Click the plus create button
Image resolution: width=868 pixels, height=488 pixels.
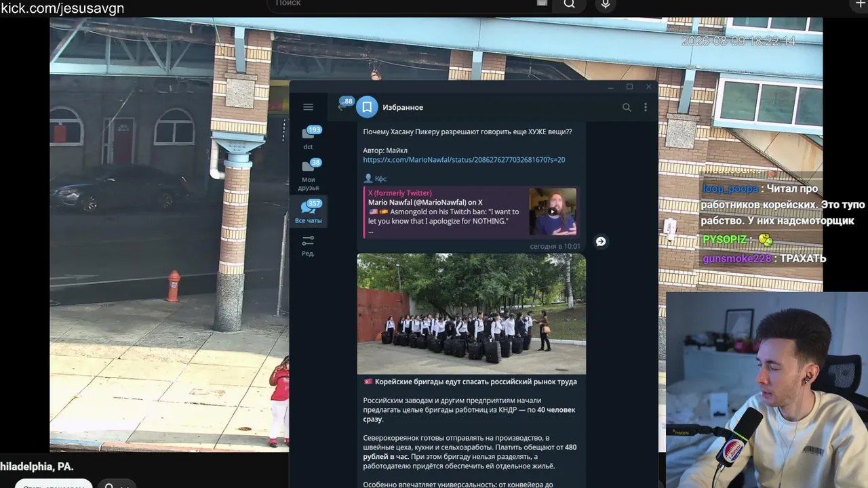point(861,4)
